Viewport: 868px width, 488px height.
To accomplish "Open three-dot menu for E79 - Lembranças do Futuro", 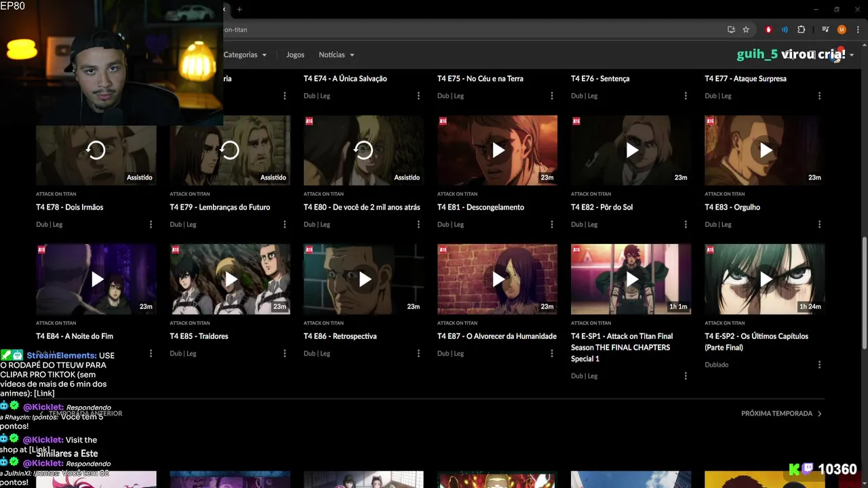I will (x=285, y=224).
